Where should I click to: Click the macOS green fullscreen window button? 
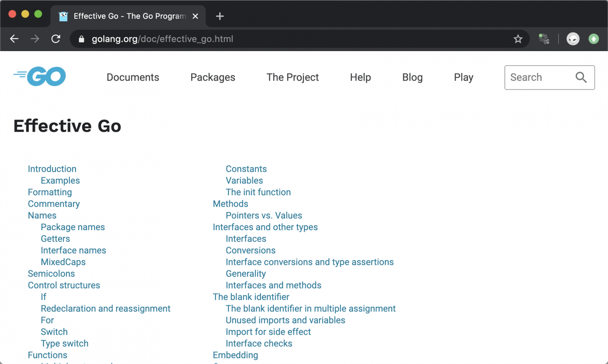[38, 14]
